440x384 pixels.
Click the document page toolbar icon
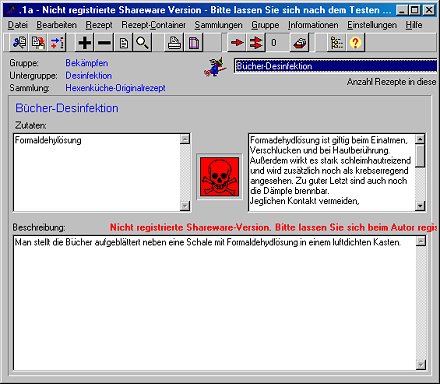coord(123,43)
